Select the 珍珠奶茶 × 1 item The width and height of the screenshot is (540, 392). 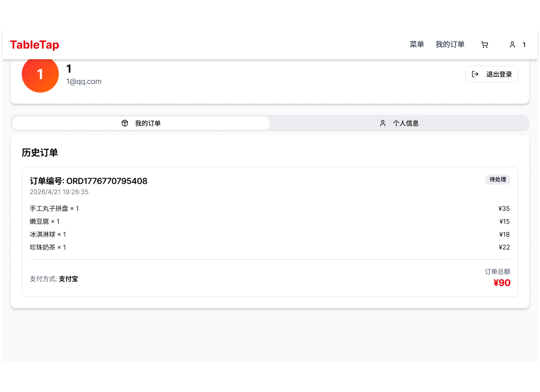[48, 247]
